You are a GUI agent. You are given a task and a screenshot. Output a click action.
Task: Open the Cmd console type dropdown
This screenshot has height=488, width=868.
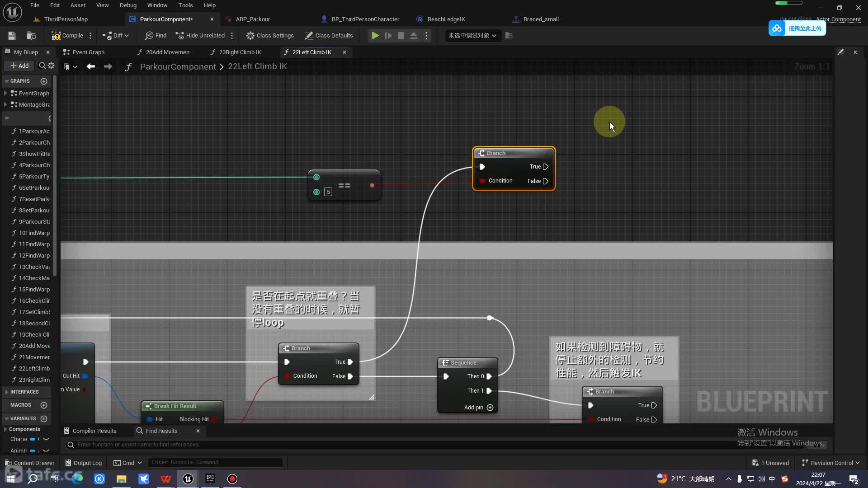(127, 463)
